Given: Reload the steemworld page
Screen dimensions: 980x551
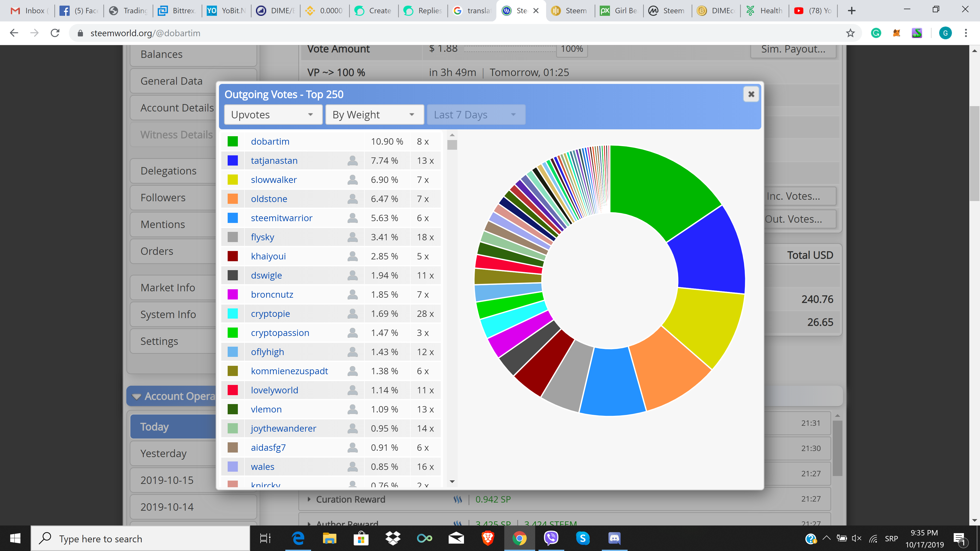Looking at the screenshot, I should [x=55, y=33].
